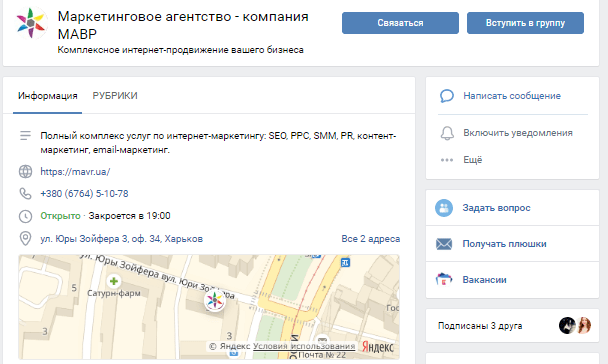The width and height of the screenshot is (608, 364).
Task: Click the 'Вступить в группу' button
Action: [525, 23]
